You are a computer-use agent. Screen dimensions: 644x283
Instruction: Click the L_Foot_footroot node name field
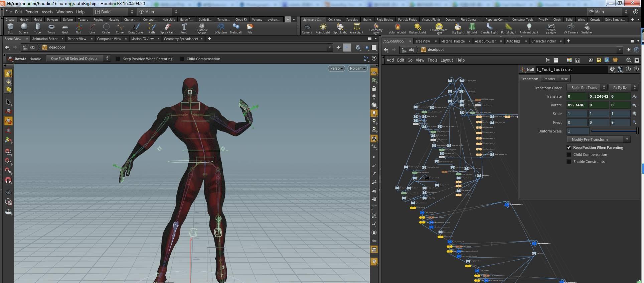571,70
